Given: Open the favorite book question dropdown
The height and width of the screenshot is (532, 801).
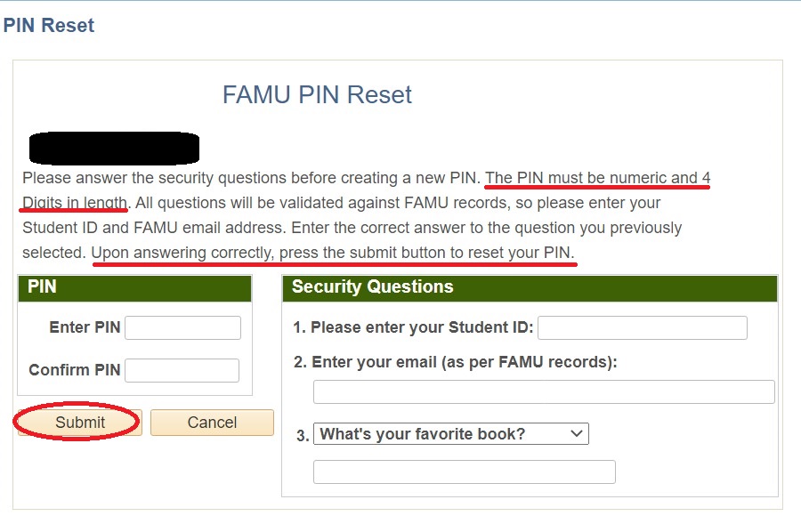Looking at the screenshot, I should [x=451, y=433].
